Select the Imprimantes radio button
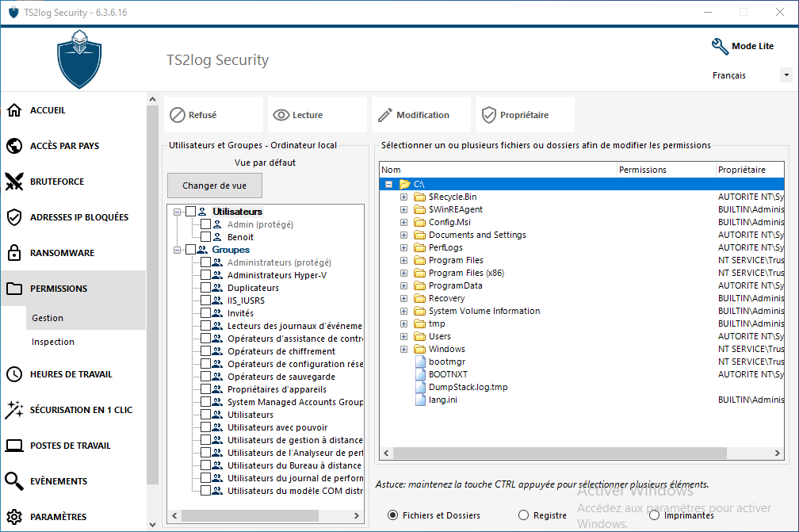The image size is (799, 532). click(654, 515)
